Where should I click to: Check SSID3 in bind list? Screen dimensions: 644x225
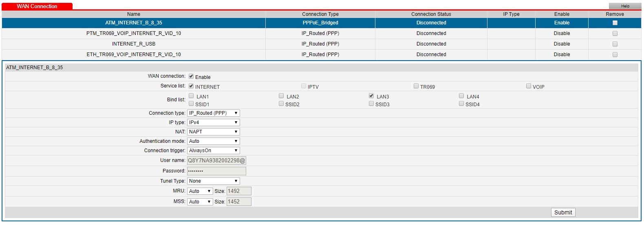[371, 103]
